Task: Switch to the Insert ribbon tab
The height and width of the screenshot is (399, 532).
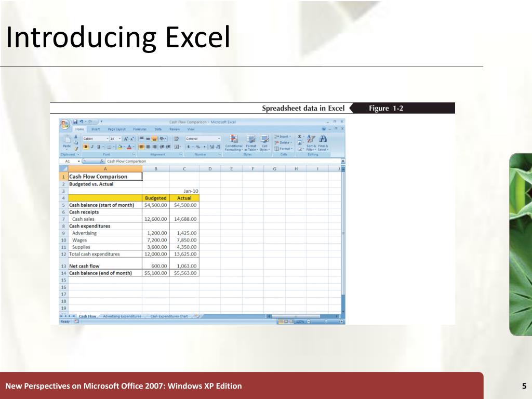Action: pos(96,129)
